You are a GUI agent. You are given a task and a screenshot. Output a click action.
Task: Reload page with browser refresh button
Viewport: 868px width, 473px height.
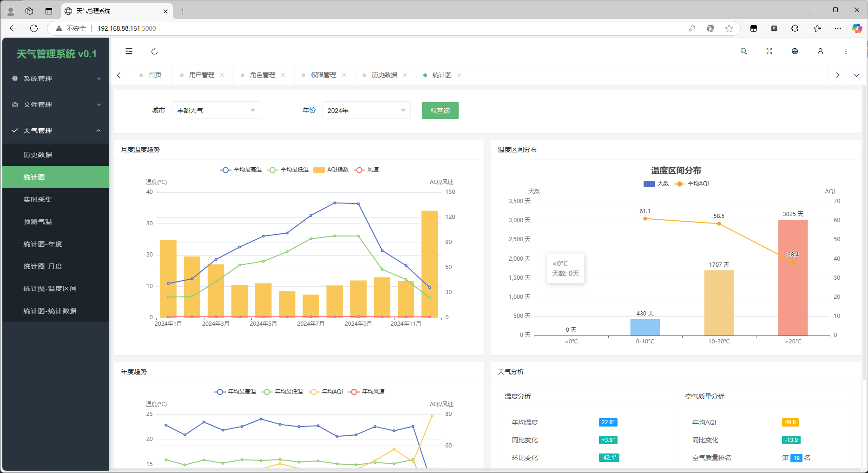point(34,28)
